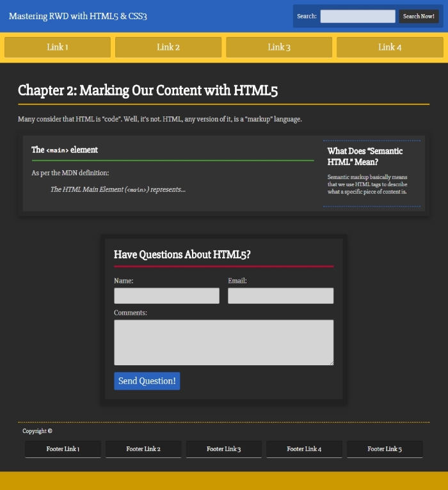Screen dimensions: 448x490
Task: Open Footer Link 1
Action: click(63, 449)
